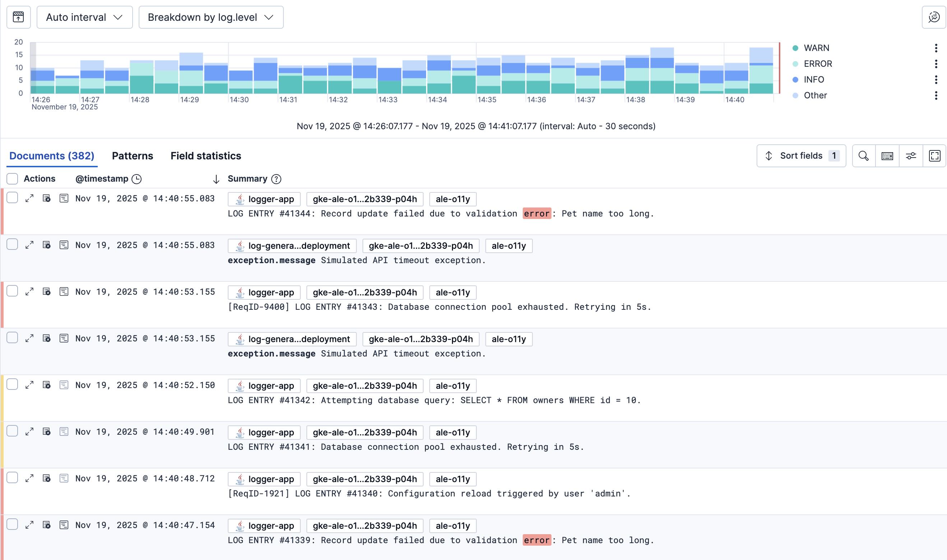Click the hide chart icon at top left
This screenshot has width=947, height=560.
[x=18, y=17]
